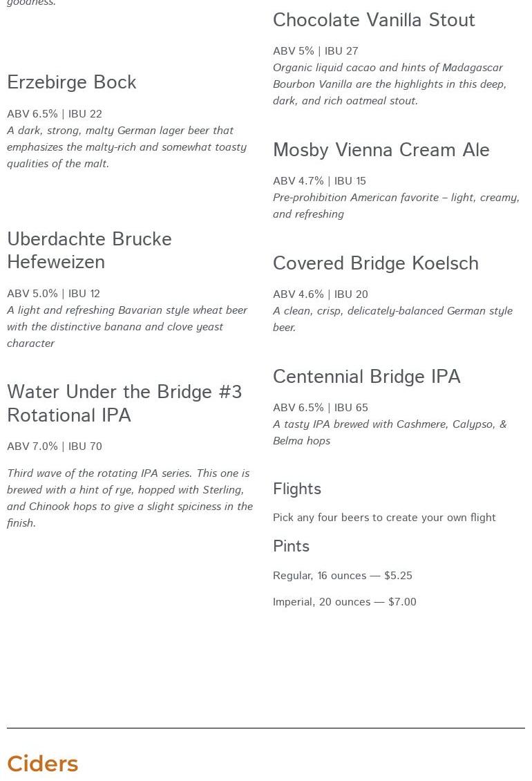532x781 pixels.
Task: Click the Cashmere, Calypso, Belma hops description
Action: click(x=390, y=433)
